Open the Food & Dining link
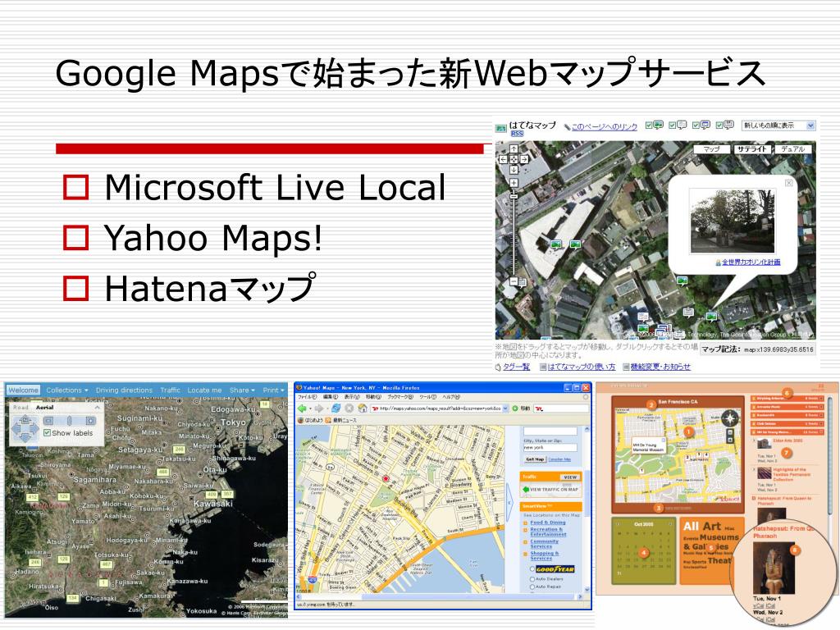This screenshot has width=840, height=630. (x=548, y=523)
